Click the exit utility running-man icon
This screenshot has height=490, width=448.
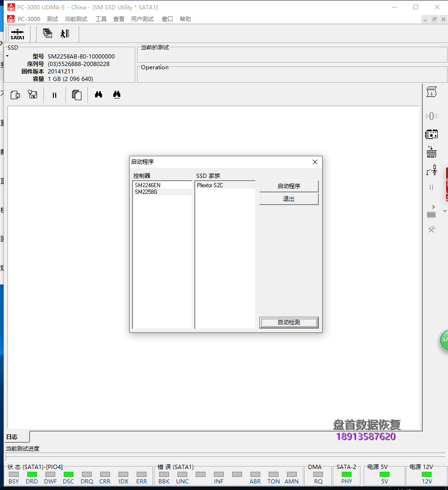pos(65,33)
